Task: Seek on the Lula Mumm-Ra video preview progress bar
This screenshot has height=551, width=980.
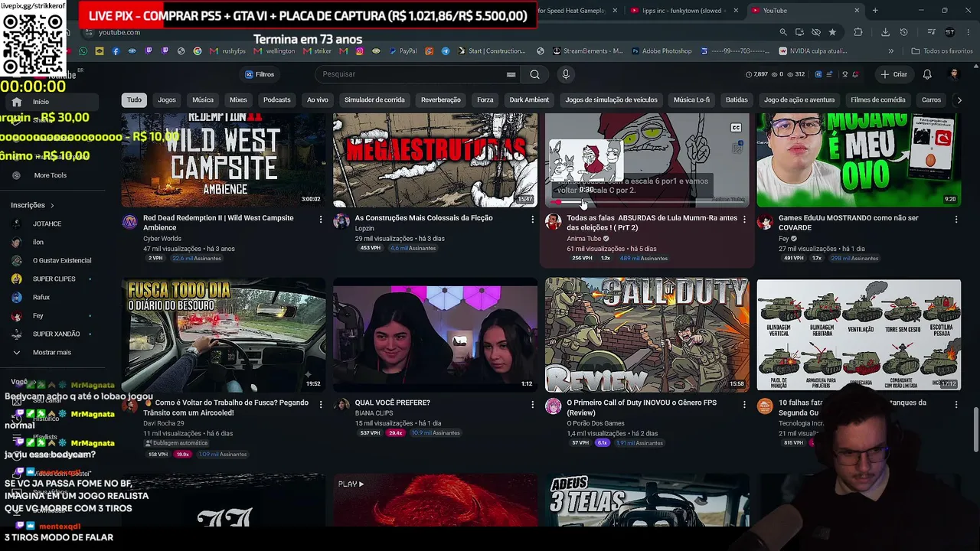Action: (x=647, y=202)
